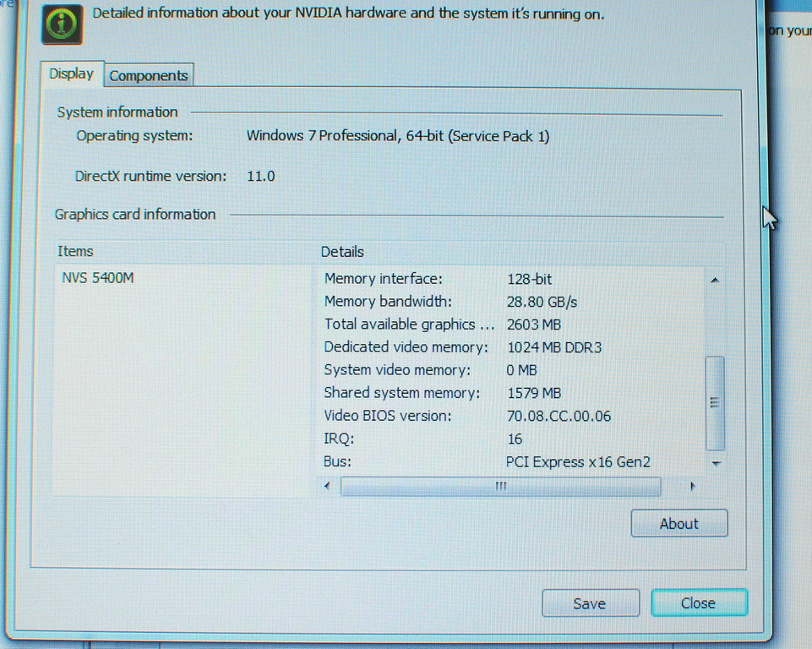The width and height of the screenshot is (812, 649).
Task: Close the System Information dialog
Action: [x=699, y=603]
